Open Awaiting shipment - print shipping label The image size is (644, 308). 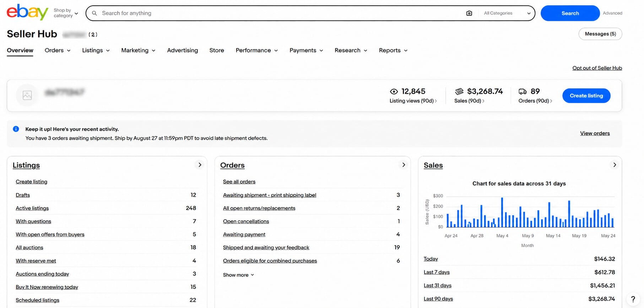coord(270,195)
